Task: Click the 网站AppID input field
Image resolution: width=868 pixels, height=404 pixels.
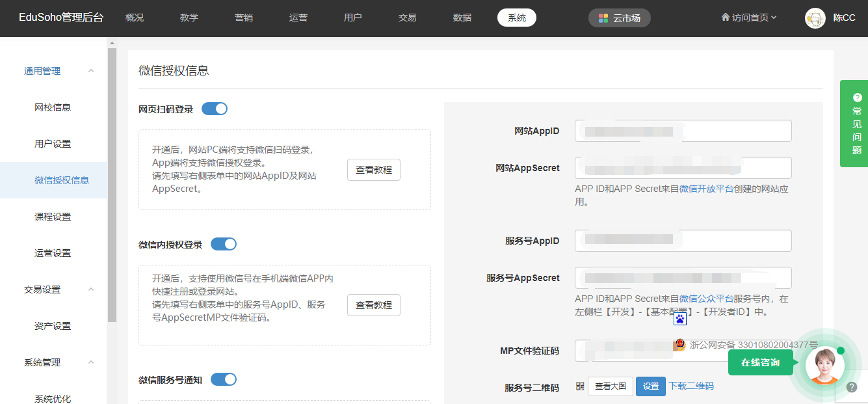Action: point(683,131)
